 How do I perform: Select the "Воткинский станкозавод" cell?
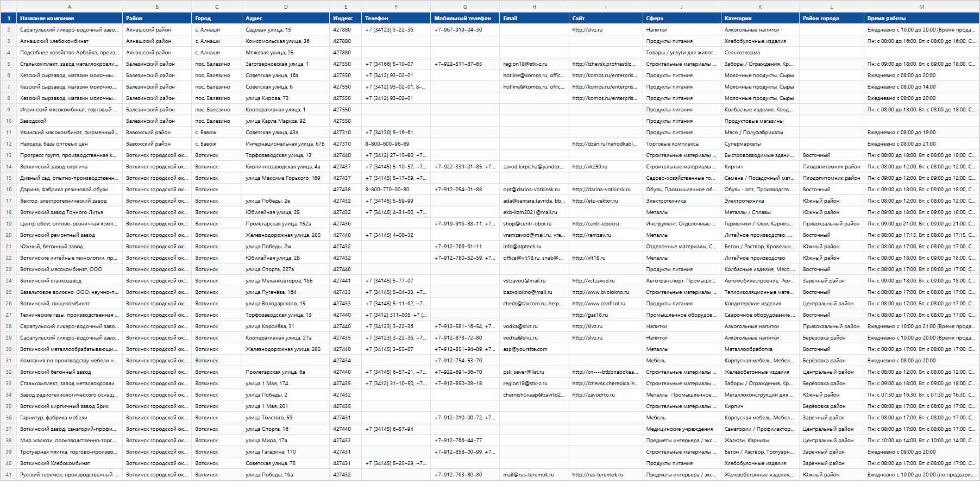[70, 281]
